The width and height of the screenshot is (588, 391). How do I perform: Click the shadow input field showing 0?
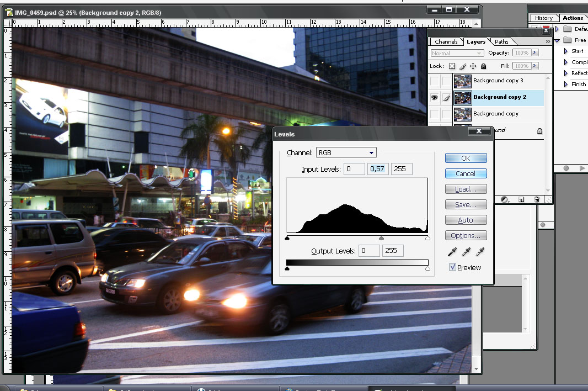pos(354,169)
